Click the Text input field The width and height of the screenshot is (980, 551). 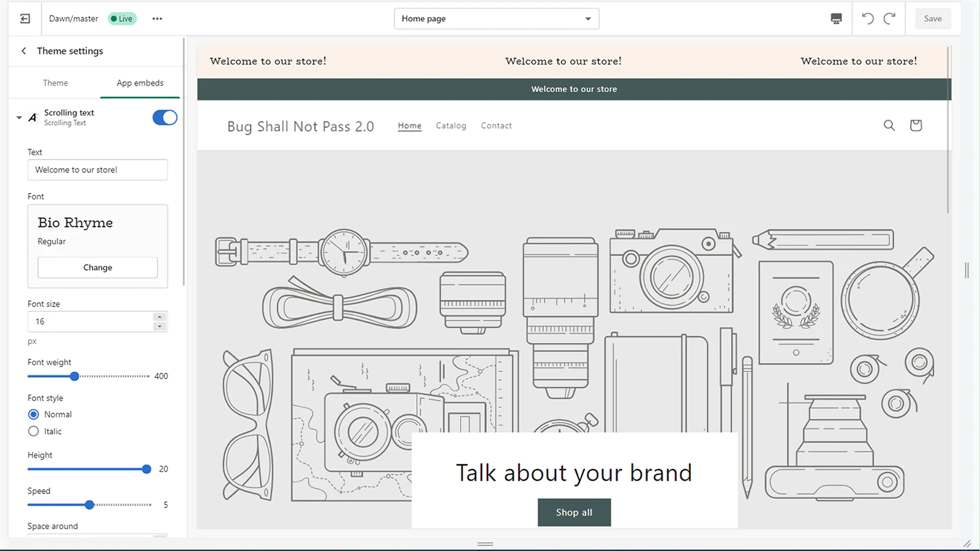tap(97, 170)
